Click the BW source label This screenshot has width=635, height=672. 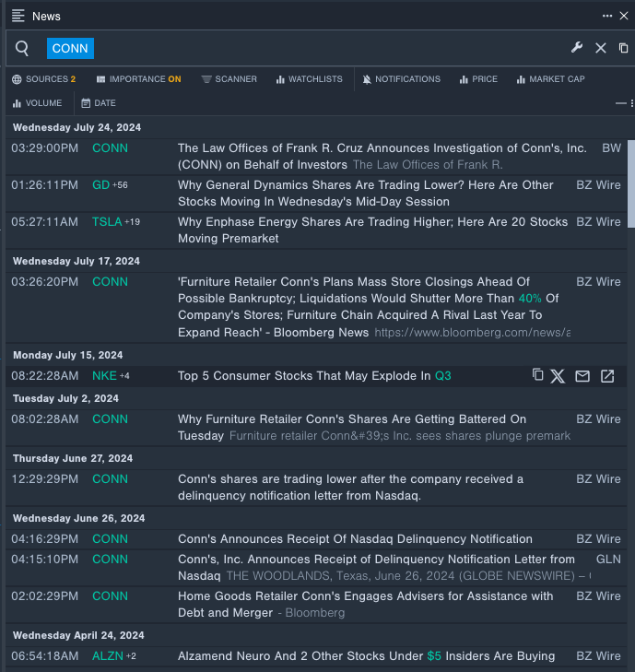[x=611, y=148]
